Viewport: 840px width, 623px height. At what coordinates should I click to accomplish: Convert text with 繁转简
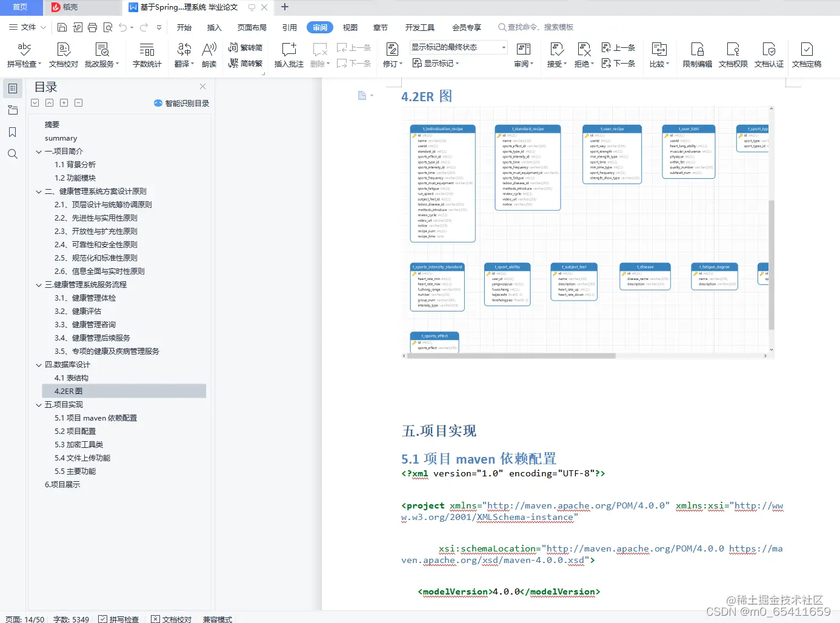point(245,47)
